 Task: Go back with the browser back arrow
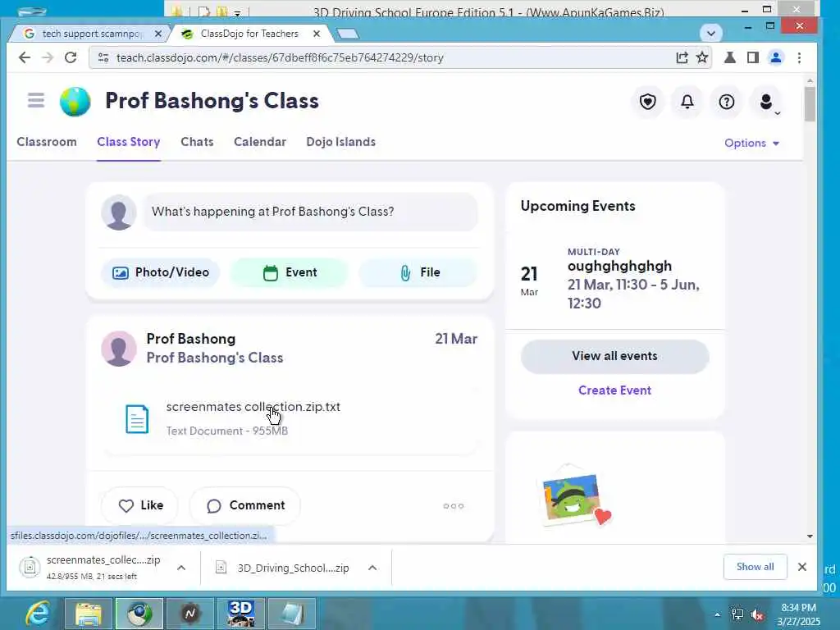(x=24, y=57)
